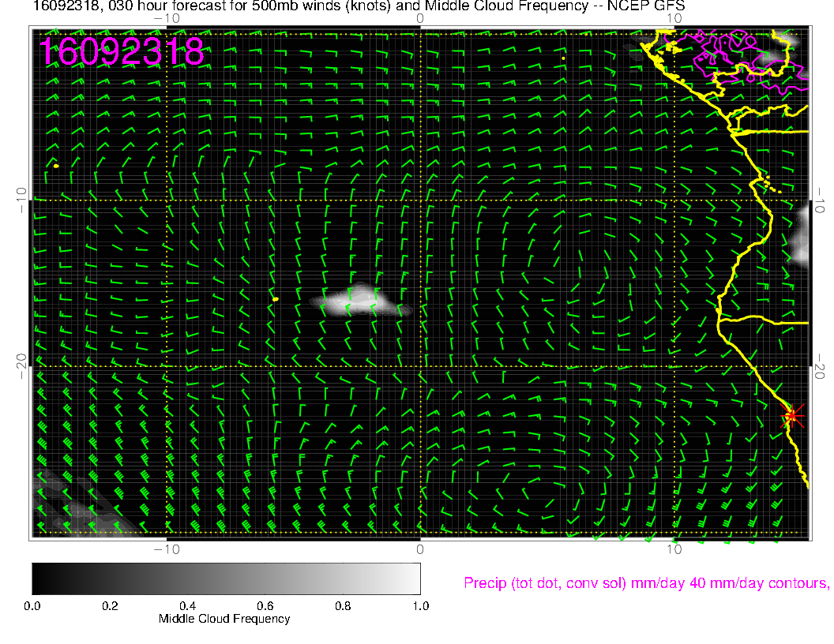The width and height of the screenshot is (834, 644).
Task: Select the yellow island dot left of central cloud
Action: pyautogui.click(x=275, y=299)
